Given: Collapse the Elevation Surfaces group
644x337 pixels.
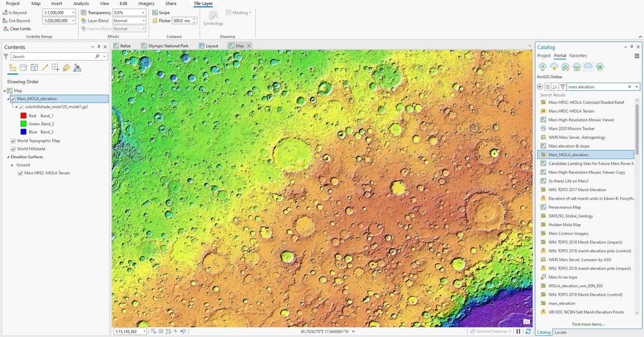Looking at the screenshot, I should click(x=8, y=157).
